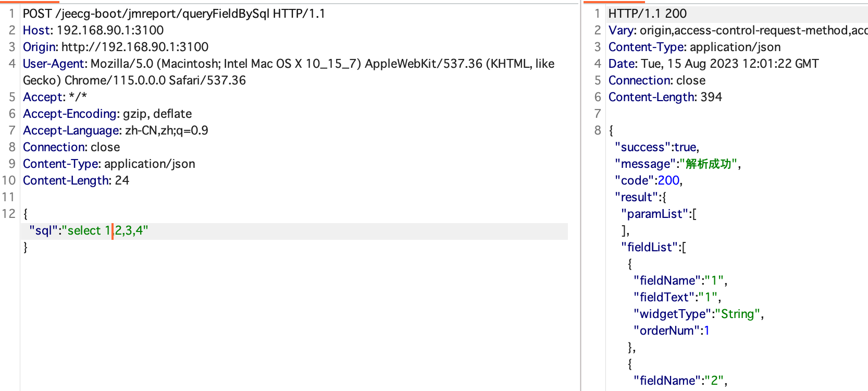Click the Content-Length: 394 response header
The image size is (868, 391).
(665, 97)
